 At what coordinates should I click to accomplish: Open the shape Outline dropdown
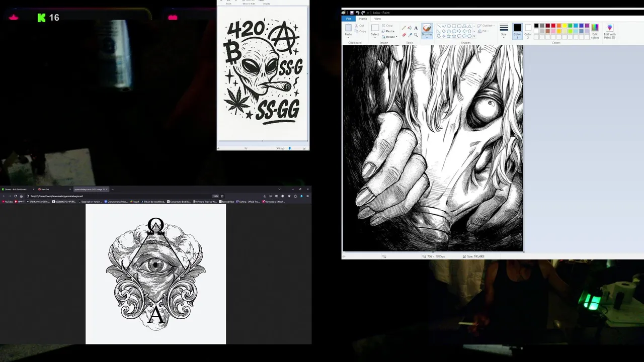(x=485, y=26)
